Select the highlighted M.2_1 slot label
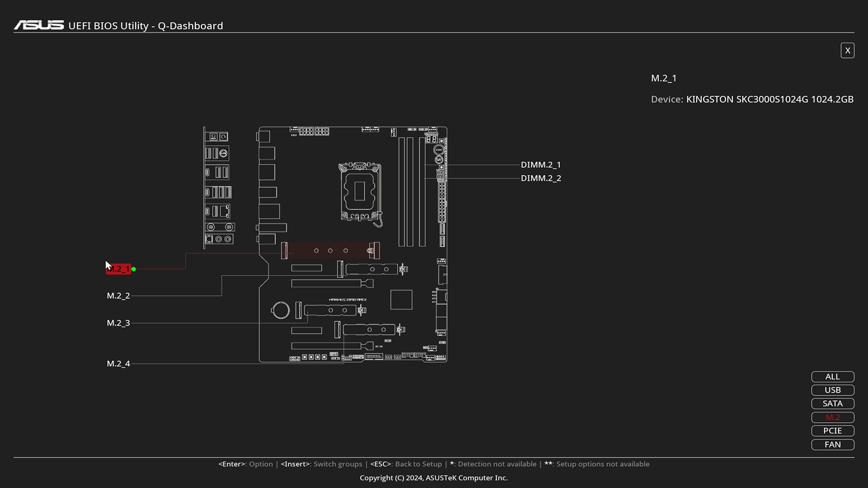Image resolution: width=868 pixels, height=488 pixels. pyautogui.click(x=118, y=269)
